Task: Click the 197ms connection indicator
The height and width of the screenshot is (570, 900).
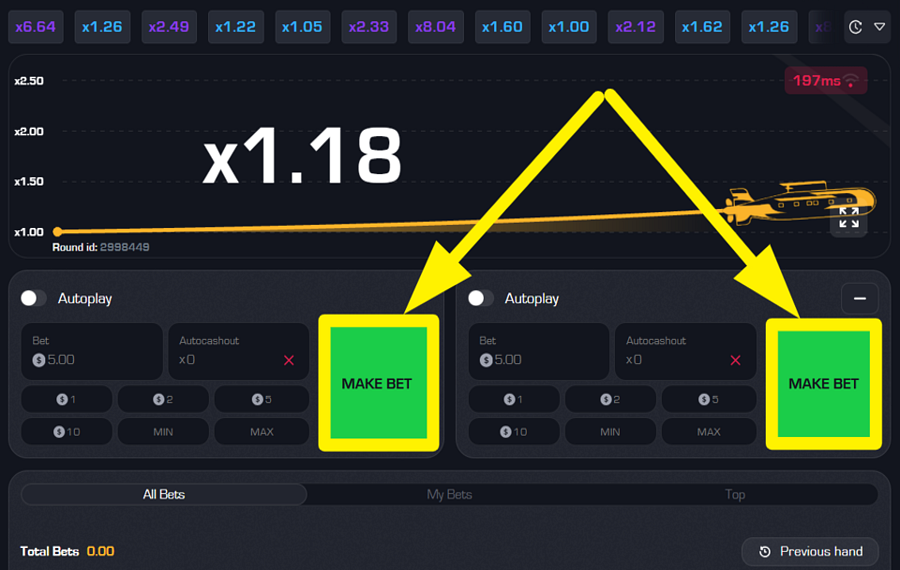Action: (825, 81)
